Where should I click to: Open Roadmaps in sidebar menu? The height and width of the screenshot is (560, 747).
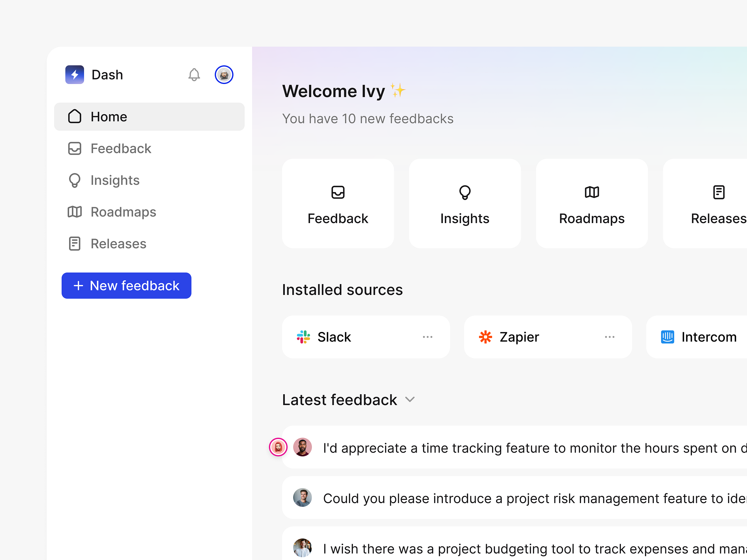[x=149, y=212]
